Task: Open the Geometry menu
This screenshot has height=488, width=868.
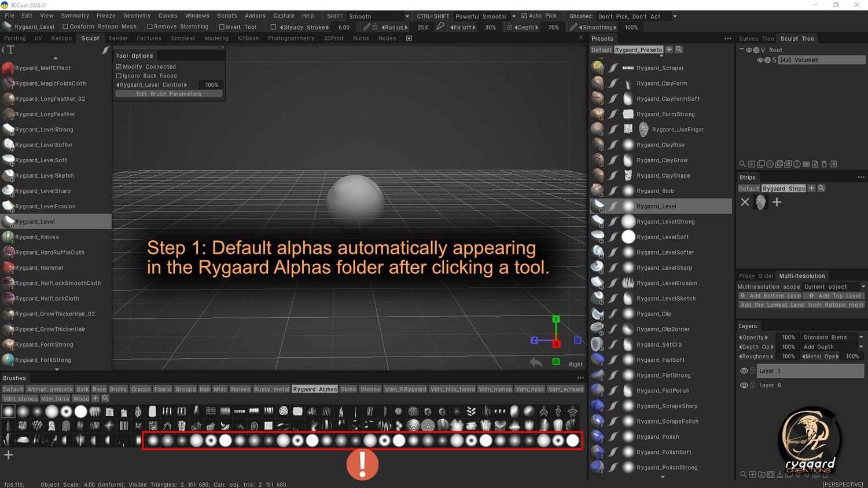Action: (x=137, y=16)
